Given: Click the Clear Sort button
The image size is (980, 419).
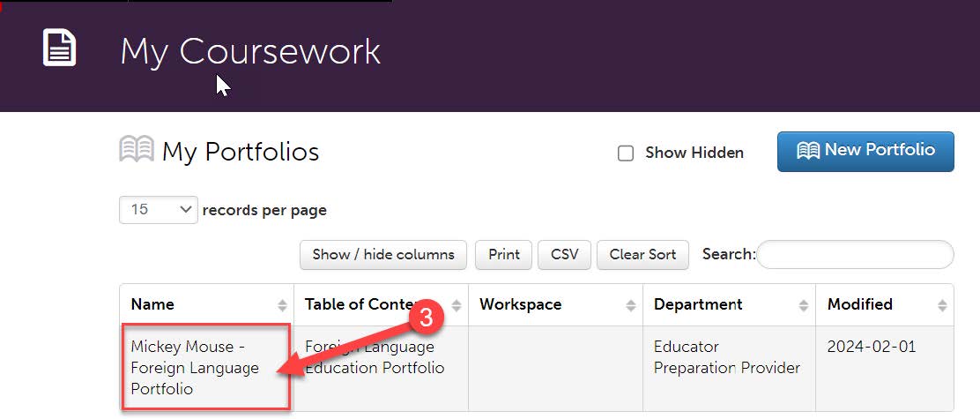Looking at the screenshot, I should pyautogui.click(x=642, y=255).
